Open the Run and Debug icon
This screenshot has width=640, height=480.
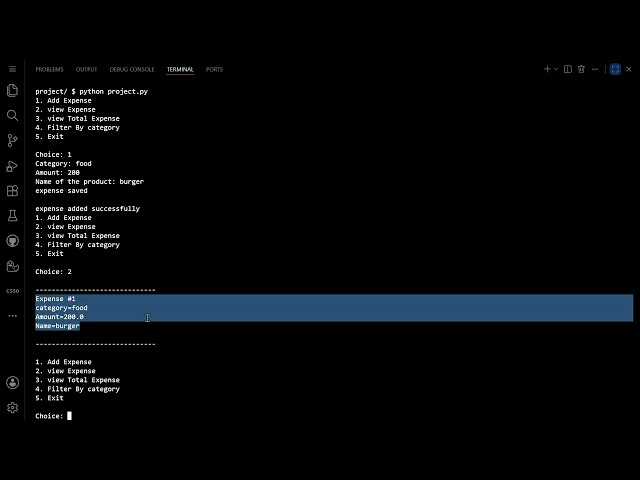(12, 166)
